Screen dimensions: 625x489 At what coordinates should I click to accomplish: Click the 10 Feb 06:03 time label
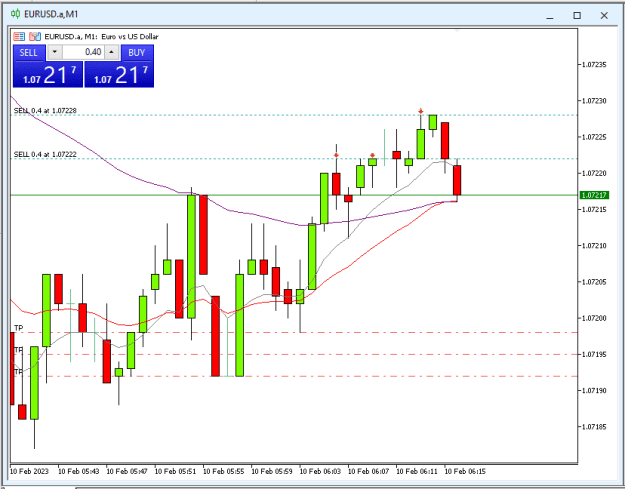click(x=320, y=471)
